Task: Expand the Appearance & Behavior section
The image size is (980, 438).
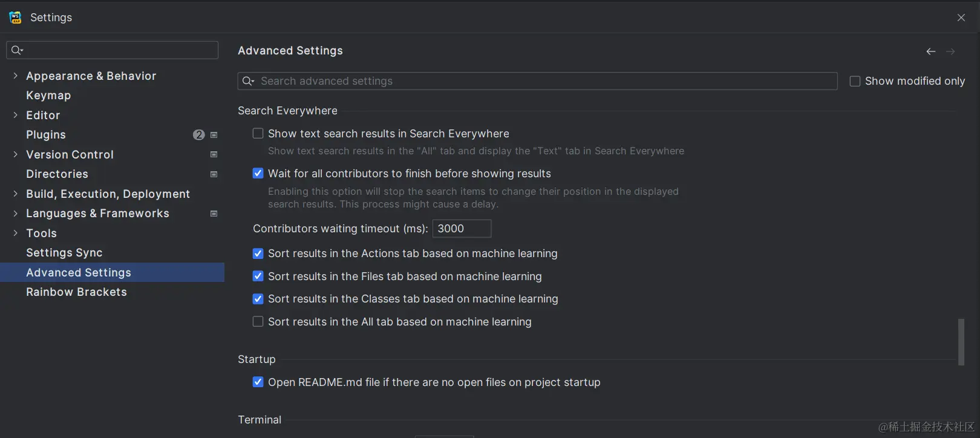Action: [x=15, y=76]
